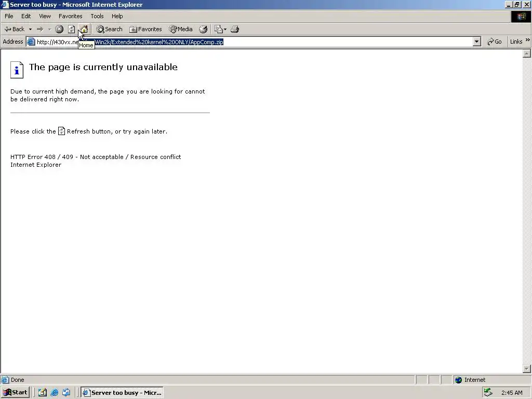Open the Search pane

click(x=109, y=29)
